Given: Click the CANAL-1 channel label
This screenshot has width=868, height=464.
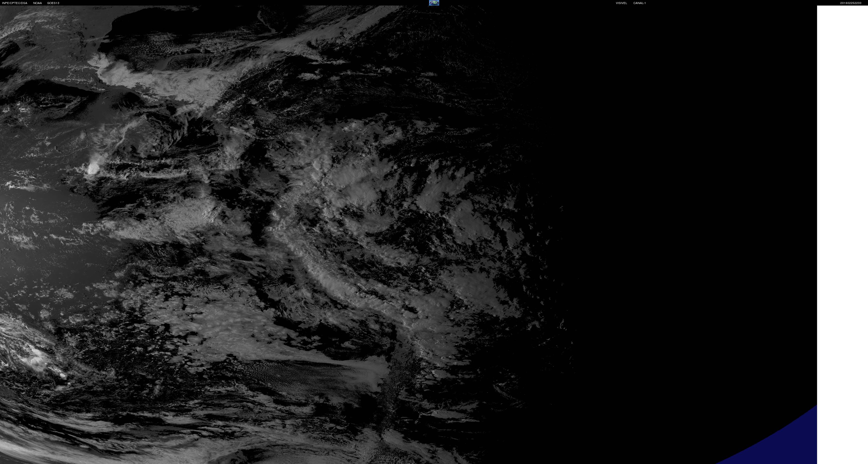Looking at the screenshot, I should coord(639,3).
